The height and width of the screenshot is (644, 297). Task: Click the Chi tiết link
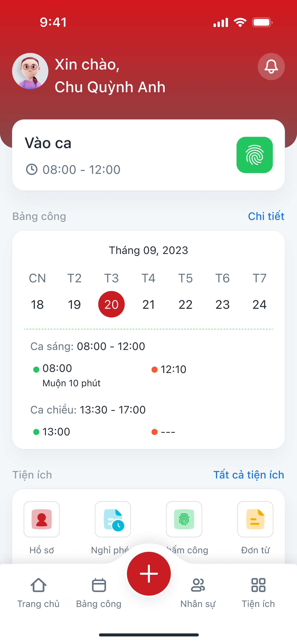click(x=266, y=216)
